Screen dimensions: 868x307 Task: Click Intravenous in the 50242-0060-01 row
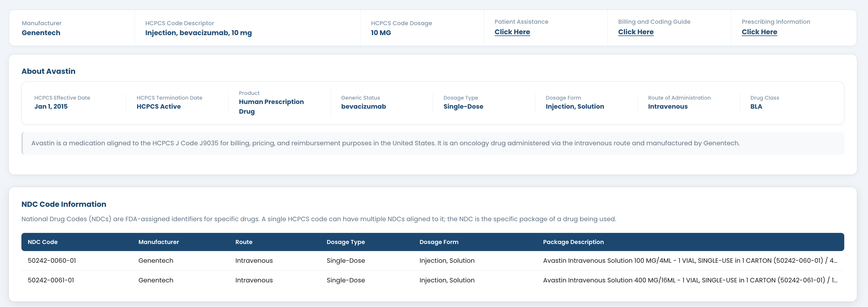click(x=254, y=260)
